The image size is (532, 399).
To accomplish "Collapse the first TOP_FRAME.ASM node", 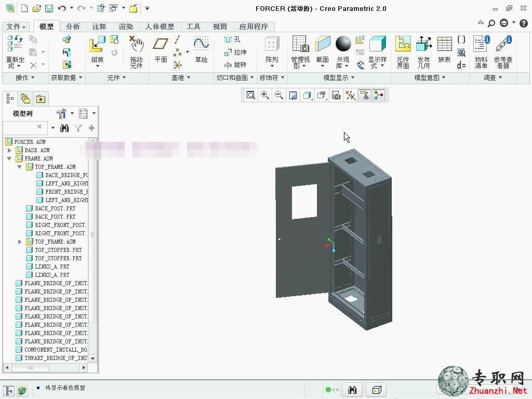I will click(20, 167).
